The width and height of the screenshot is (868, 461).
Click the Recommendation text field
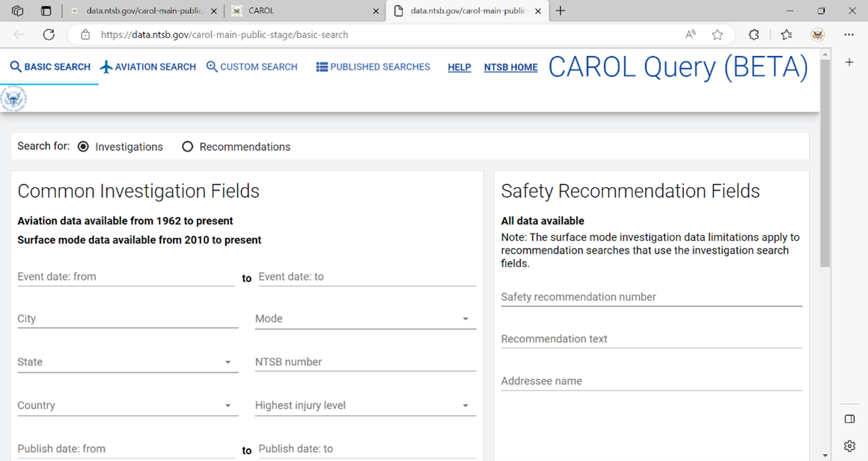[x=652, y=339]
